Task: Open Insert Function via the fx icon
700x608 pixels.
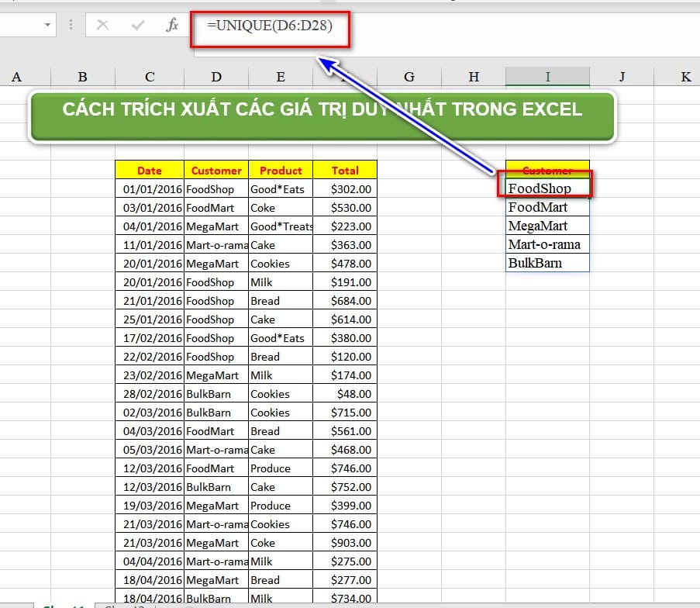Action: 172,26
